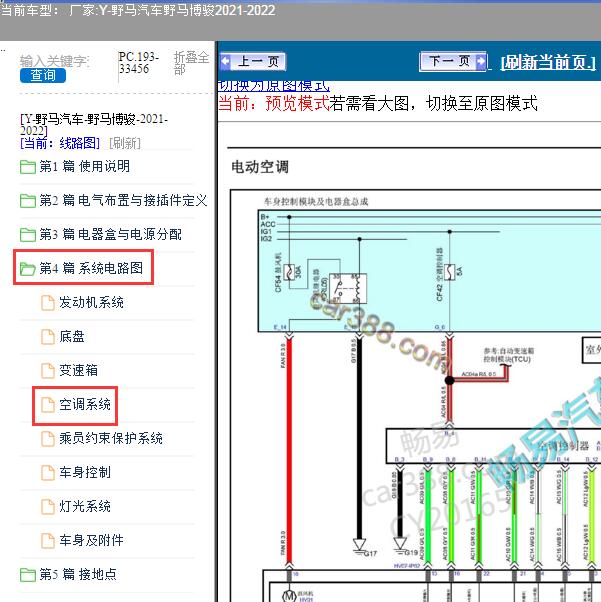Click the [Y-野马汽车-野马博骏-2021-2022] title text
The width and height of the screenshot is (601, 602).
94,125
